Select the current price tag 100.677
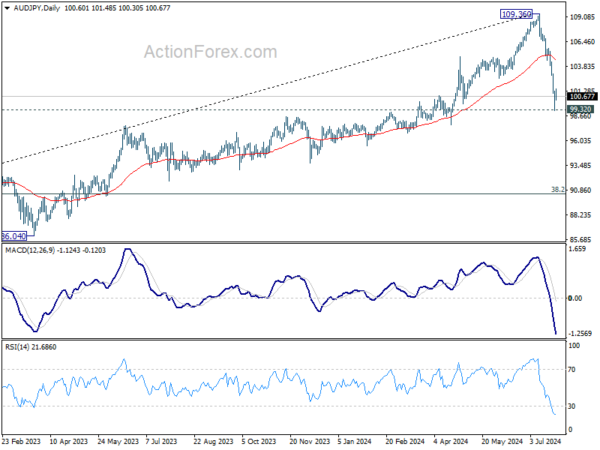 pyautogui.click(x=582, y=97)
